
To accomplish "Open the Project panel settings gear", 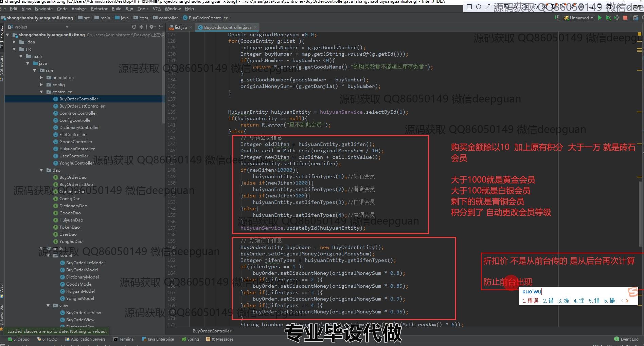I will (151, 27).
